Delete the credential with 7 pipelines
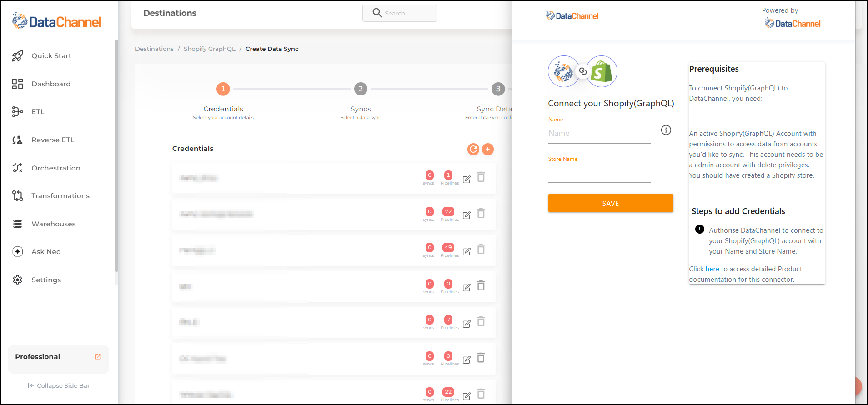Image resolution: width=868 pixels, height=405 pixels. coord(481,321)
